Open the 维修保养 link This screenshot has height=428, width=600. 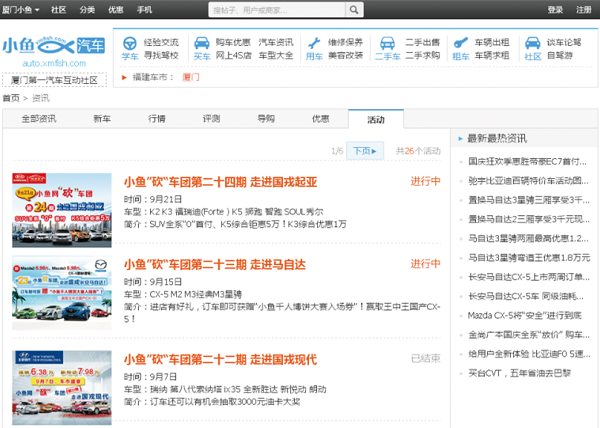(x=346, y=42)
